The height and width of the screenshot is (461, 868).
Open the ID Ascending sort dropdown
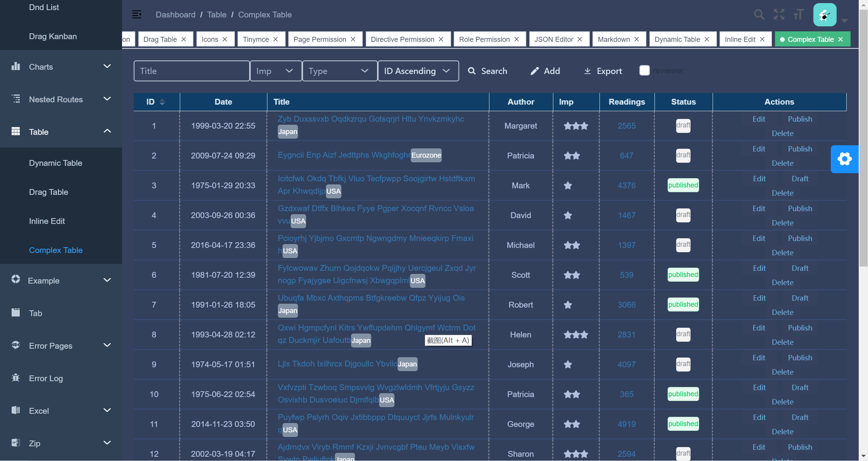(418, 71)
